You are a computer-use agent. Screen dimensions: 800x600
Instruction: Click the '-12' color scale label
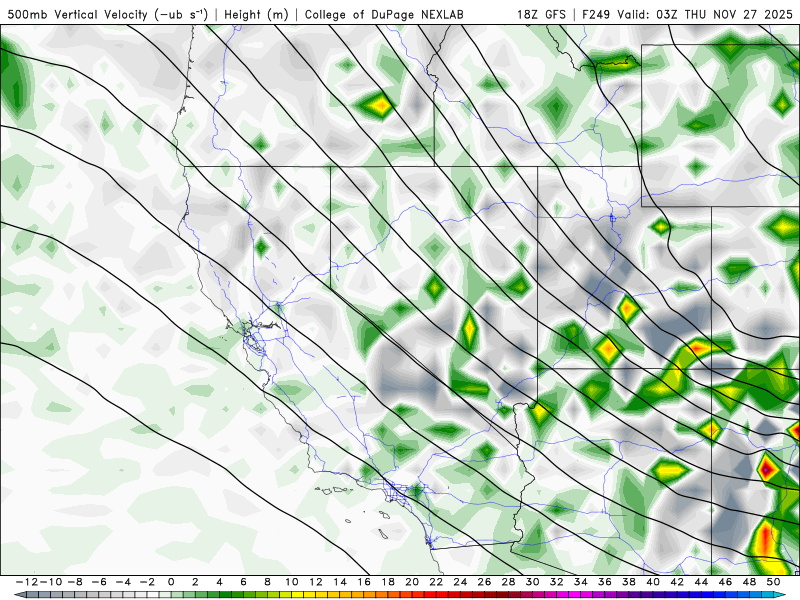27,582
